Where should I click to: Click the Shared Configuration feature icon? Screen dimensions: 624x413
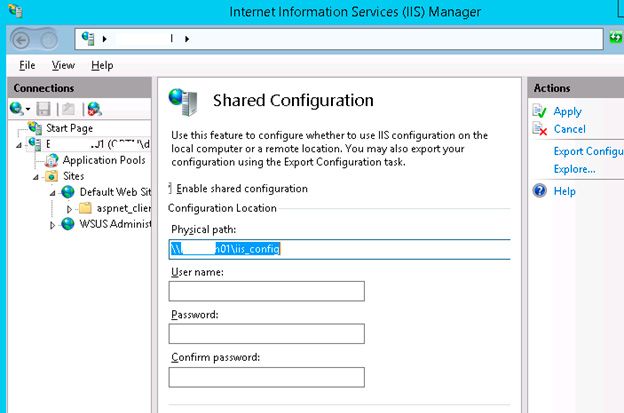183,102
